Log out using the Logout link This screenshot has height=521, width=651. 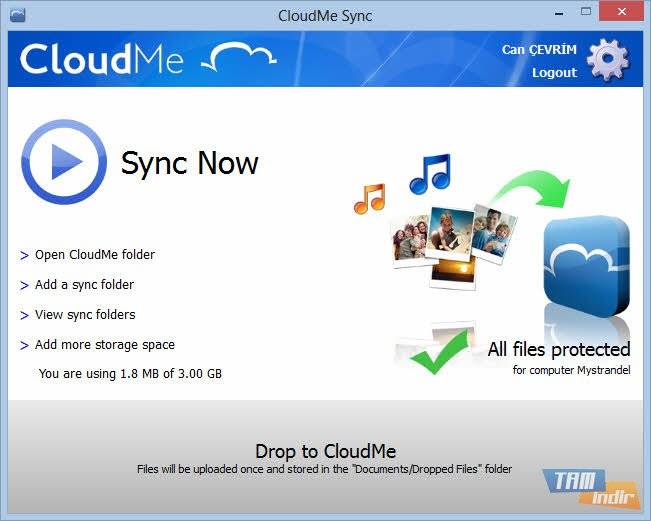pos(554,72)
